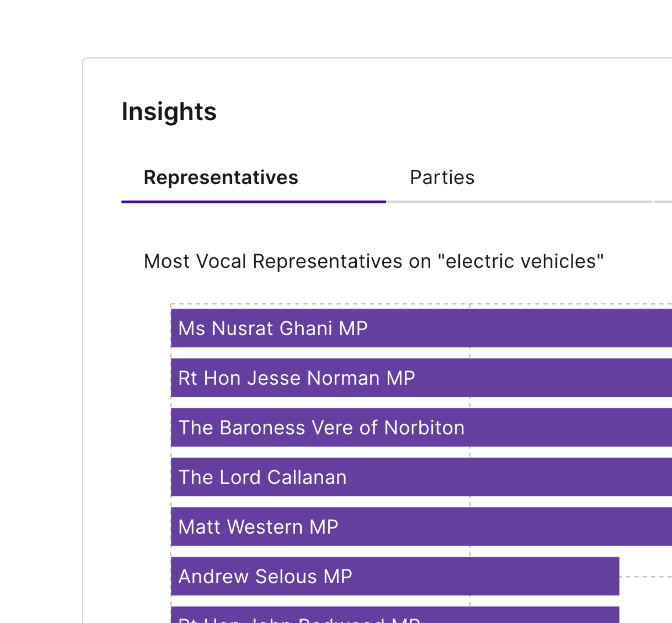Open the Parties tab
The height and width of the screenshot is (623, 672).
click(x=442, y=178)
